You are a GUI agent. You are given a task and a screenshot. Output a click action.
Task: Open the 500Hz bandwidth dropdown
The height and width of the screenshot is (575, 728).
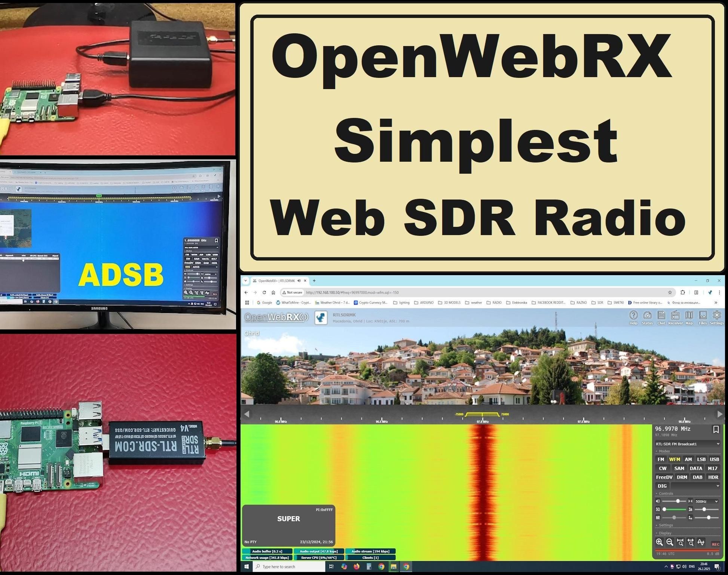tap(706, 502)
